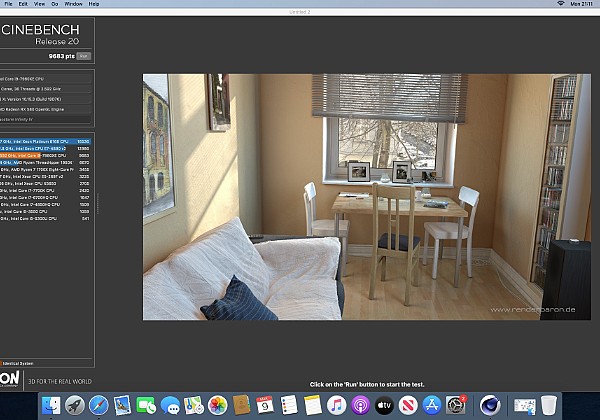Open the Apple TV app in the Dock
The width and height of the screenshot is (600, 420).
click(383, 405)
